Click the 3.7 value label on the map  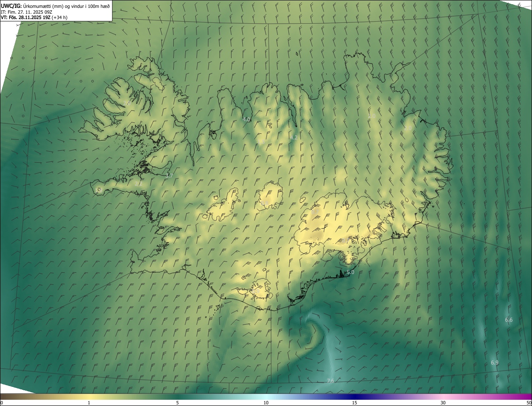169,176
